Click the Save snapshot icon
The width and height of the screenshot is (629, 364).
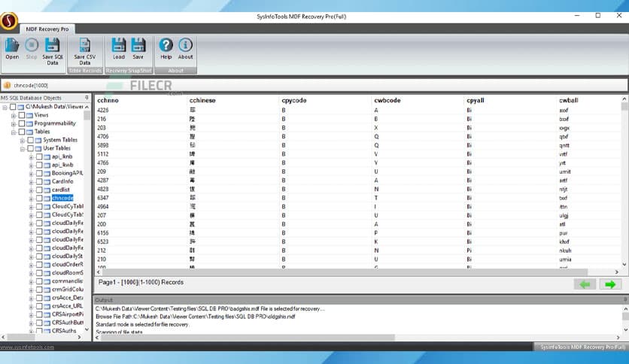[138, 45]
